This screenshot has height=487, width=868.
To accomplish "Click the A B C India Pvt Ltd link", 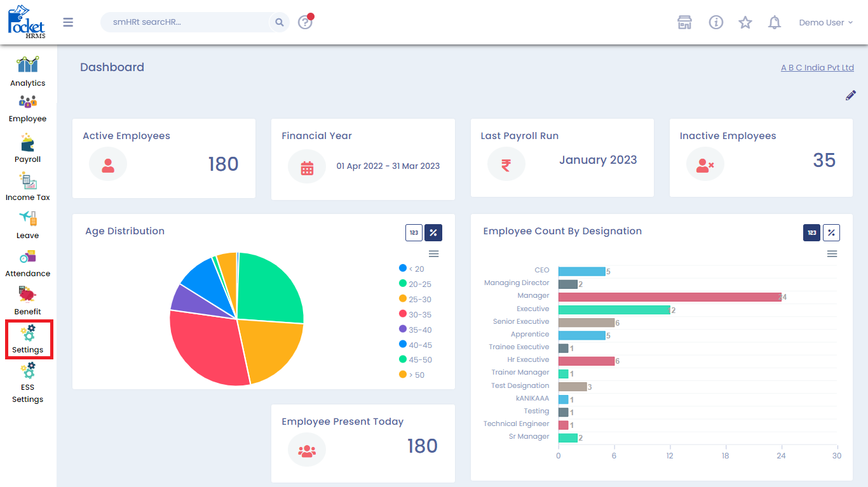I will (x=817, y=68).
